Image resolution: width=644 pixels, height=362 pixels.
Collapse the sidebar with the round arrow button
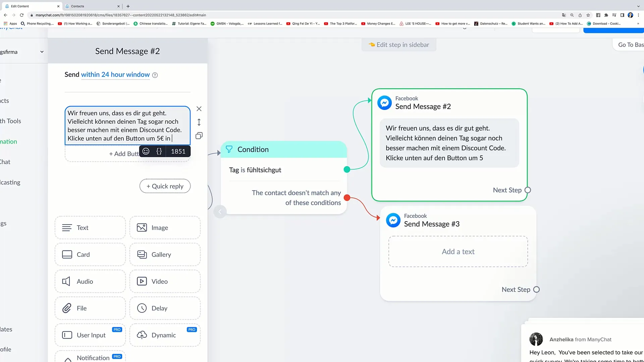pos(220,212)
